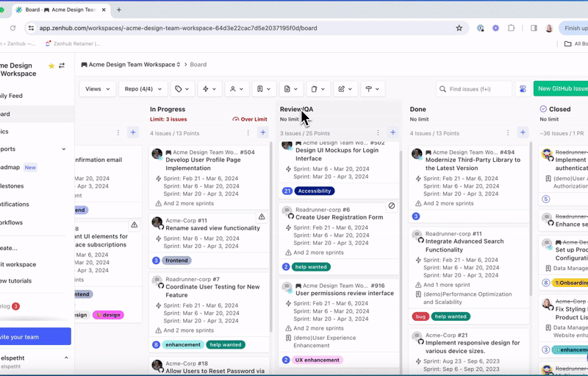Click And 2 more sprints on issue #504
This screenshot has height=376, width=588.
coord(189,203)
